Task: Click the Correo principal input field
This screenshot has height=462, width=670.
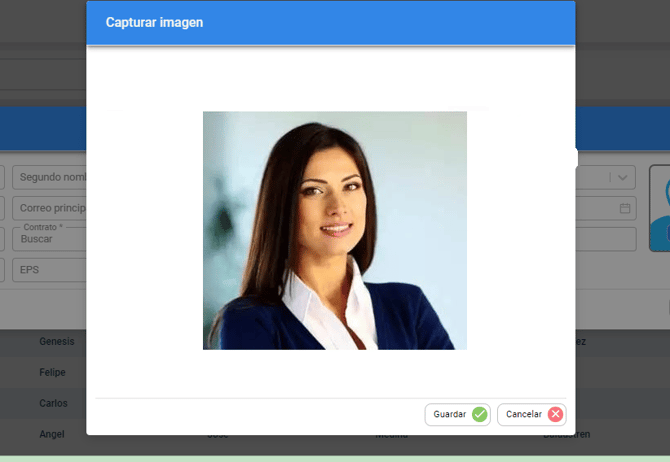Action: [x=50, y=209]
